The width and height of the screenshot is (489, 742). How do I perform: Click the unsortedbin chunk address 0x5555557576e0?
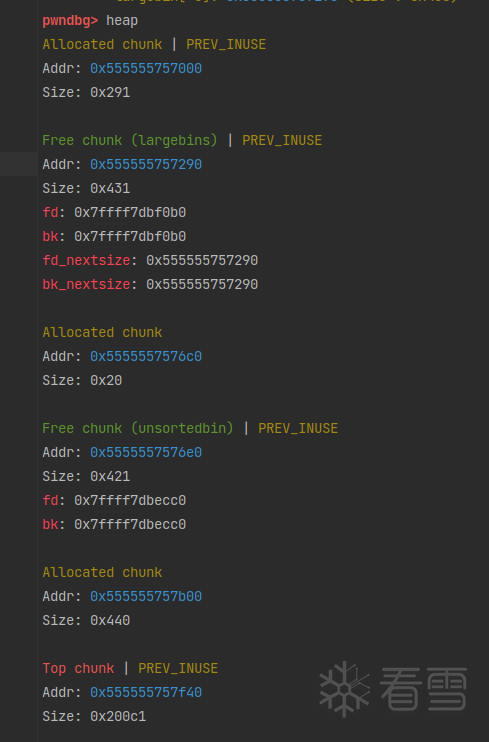146,452
